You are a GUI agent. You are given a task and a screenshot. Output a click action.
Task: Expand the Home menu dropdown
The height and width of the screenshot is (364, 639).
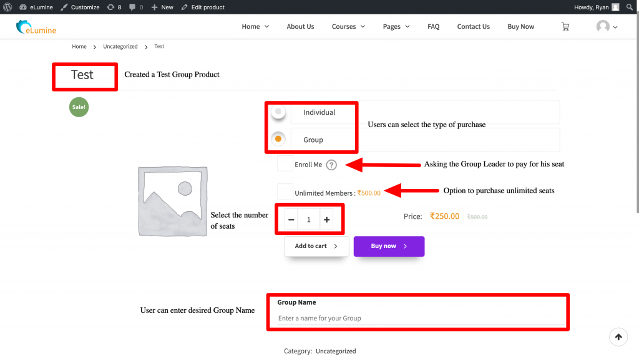pyautogui.click(x=255, y=27)
